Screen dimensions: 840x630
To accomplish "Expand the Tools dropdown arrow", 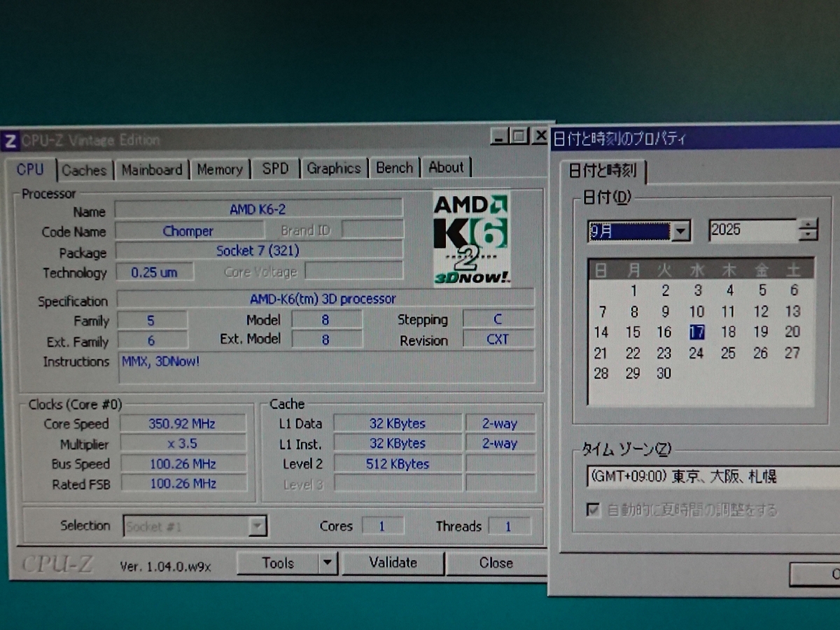I will point(328,563).
